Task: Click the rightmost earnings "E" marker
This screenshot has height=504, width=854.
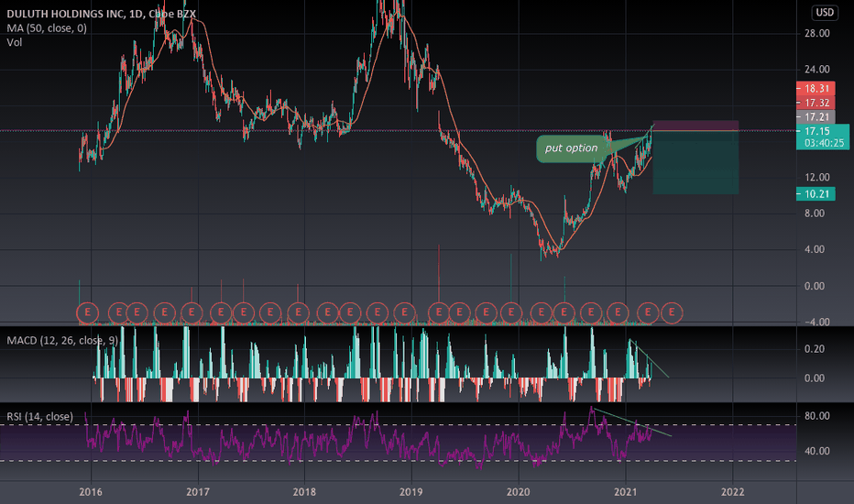Action: click(673, 312)
